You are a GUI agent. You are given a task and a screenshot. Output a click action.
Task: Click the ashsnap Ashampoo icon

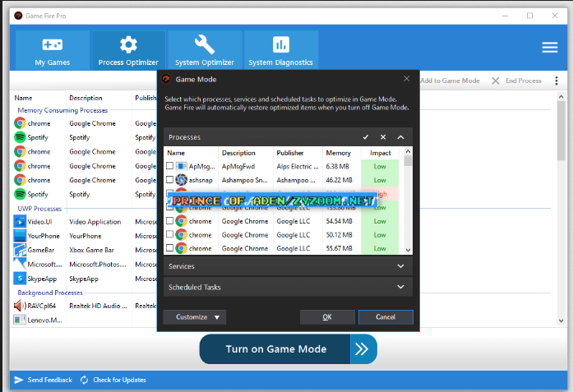pyautogui.click(x=181, y=180)
